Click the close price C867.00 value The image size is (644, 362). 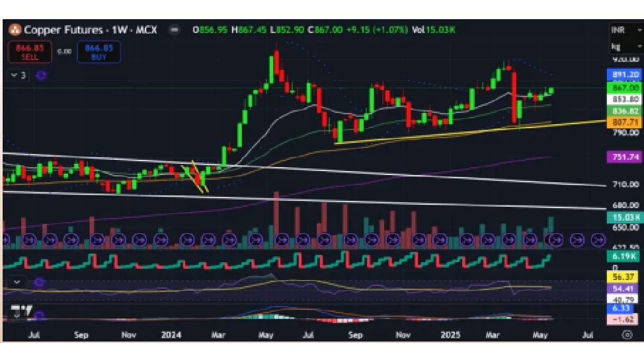click(325, 30)
